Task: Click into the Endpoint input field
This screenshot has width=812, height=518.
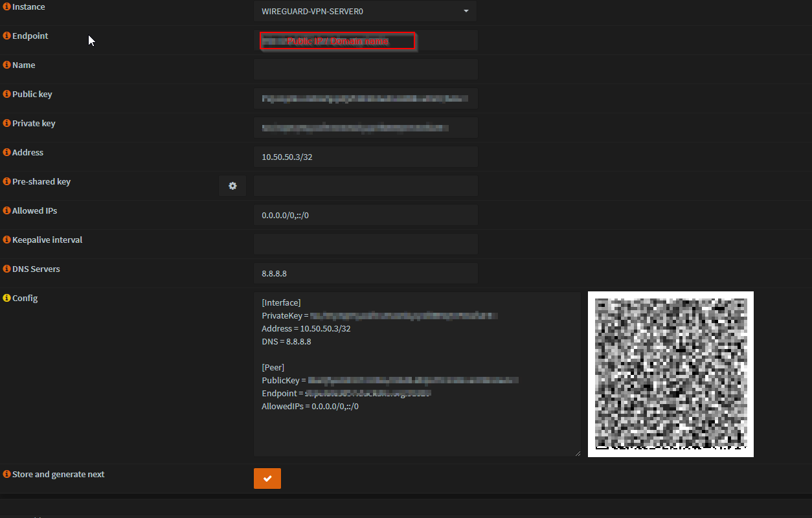Action: [445, 40]
